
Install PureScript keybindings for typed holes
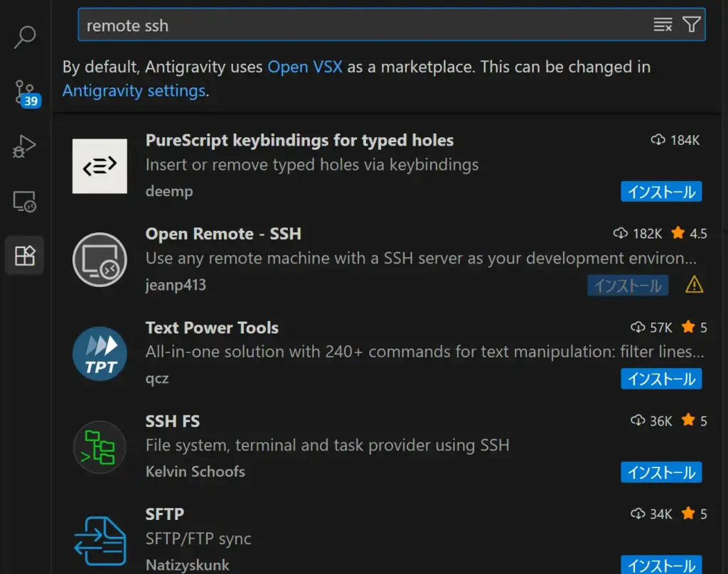pos(661,191)
